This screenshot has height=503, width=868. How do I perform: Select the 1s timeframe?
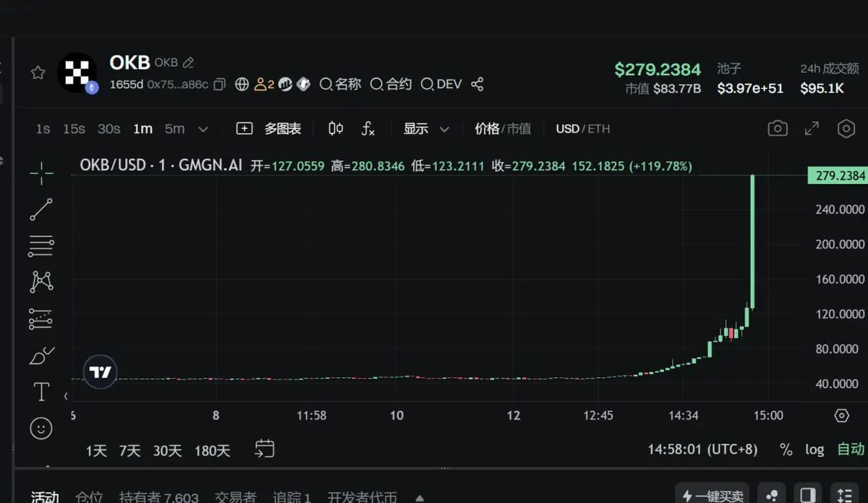click(43, 129)
